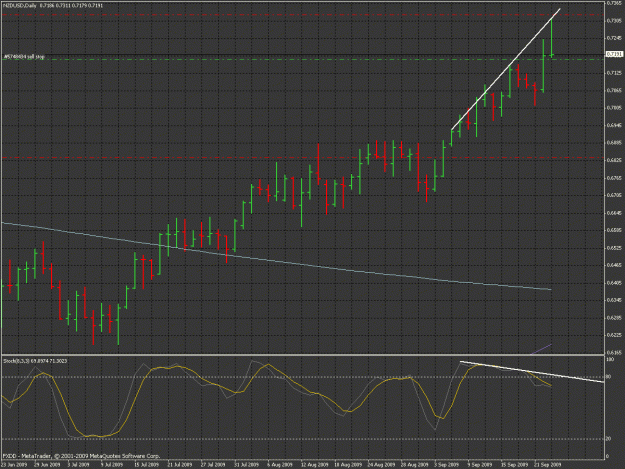Click the 0.7245 price scale label
The image size is (625, 469).
click(614, 38)
